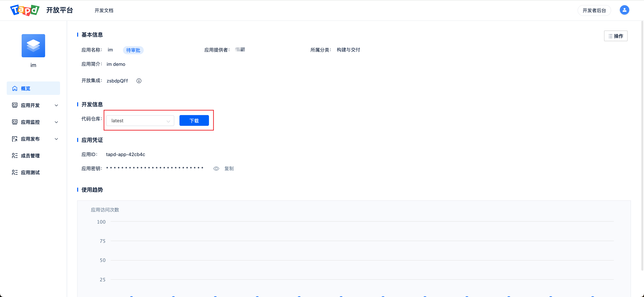Click the home icon next to 概览
644x297 pixels.
tap(15, 88)
